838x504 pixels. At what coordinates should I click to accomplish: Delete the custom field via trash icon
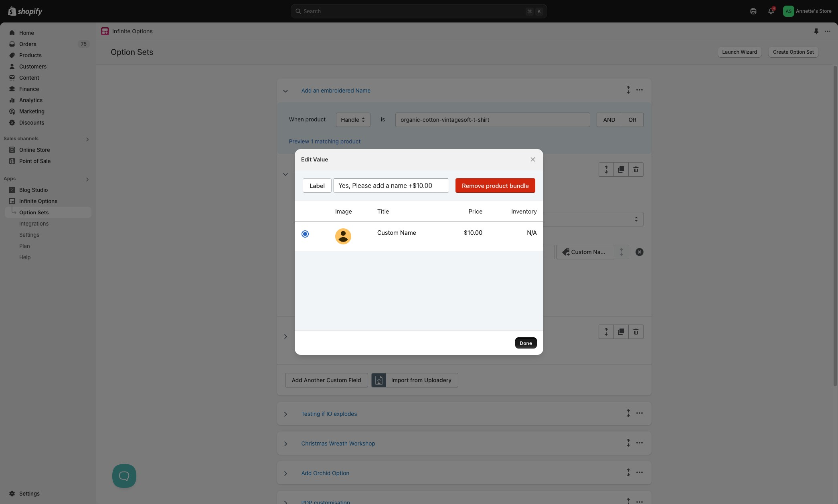coord(636,169)
